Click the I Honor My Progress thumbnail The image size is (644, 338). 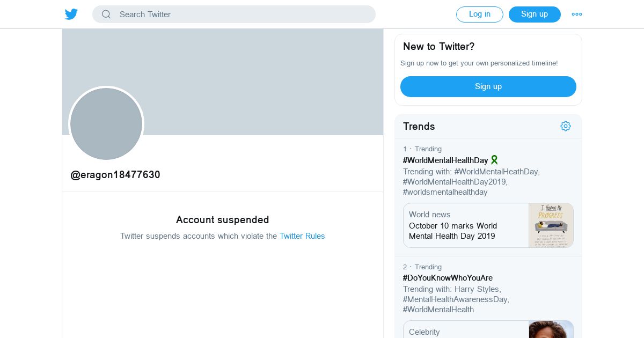551,225
